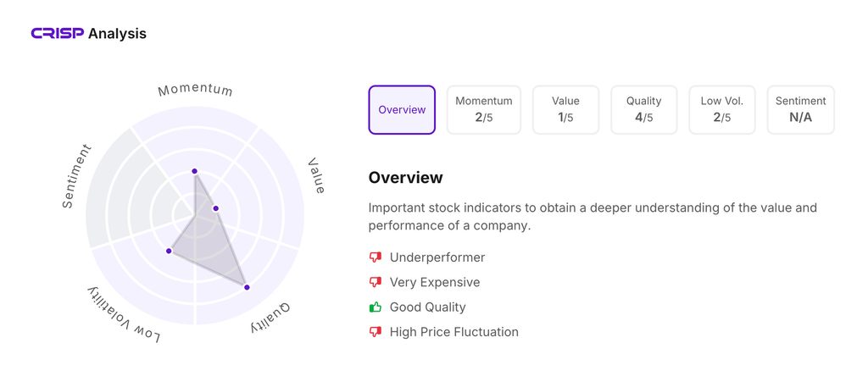The height and width of the screenshot is (376, 868).
Task: Open the Momentum 2/5 tab
Action: click(x=483, y=110)
